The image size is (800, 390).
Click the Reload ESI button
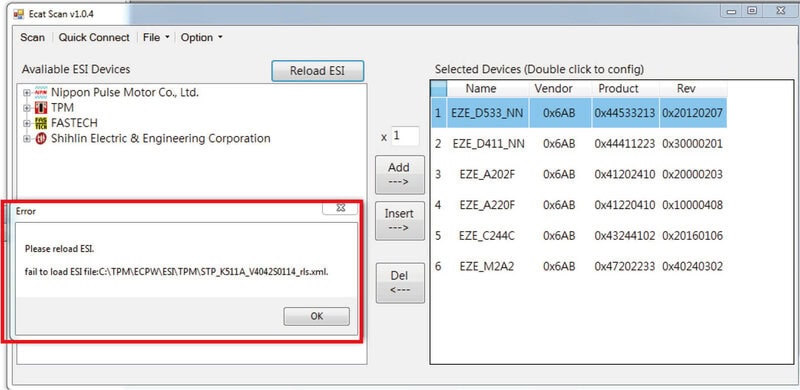317,71
